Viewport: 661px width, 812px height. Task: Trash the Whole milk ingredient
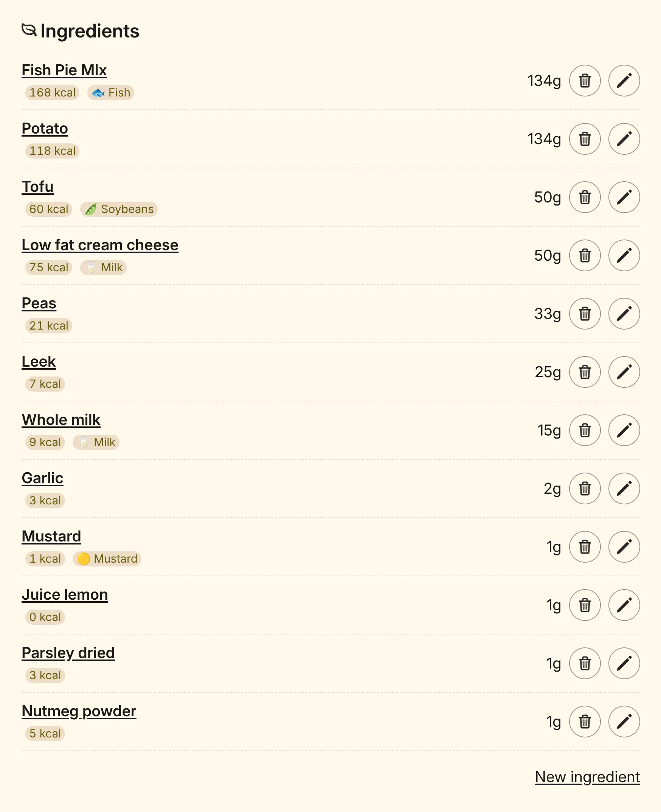tap(585, 431)
